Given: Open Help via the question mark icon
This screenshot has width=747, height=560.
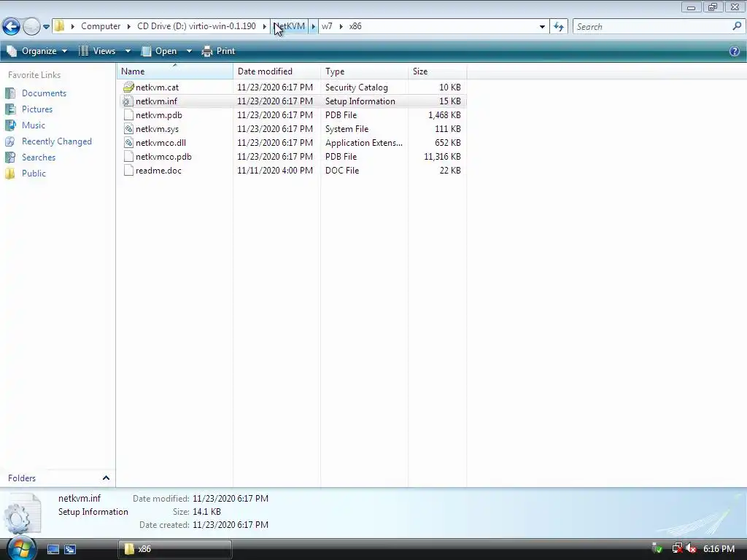Looking at the screenshot, I should [735, 51].
